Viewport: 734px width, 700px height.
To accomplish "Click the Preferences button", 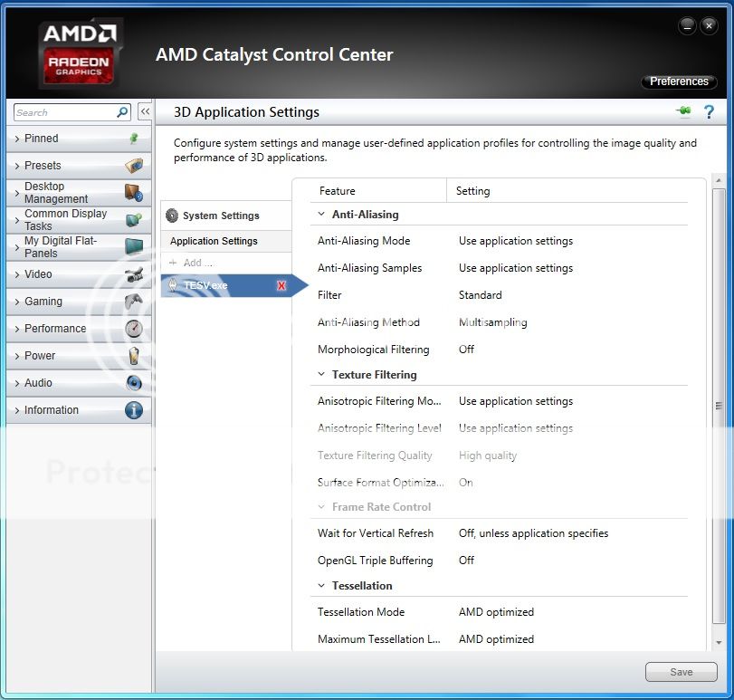I will (x=679, y=82).
